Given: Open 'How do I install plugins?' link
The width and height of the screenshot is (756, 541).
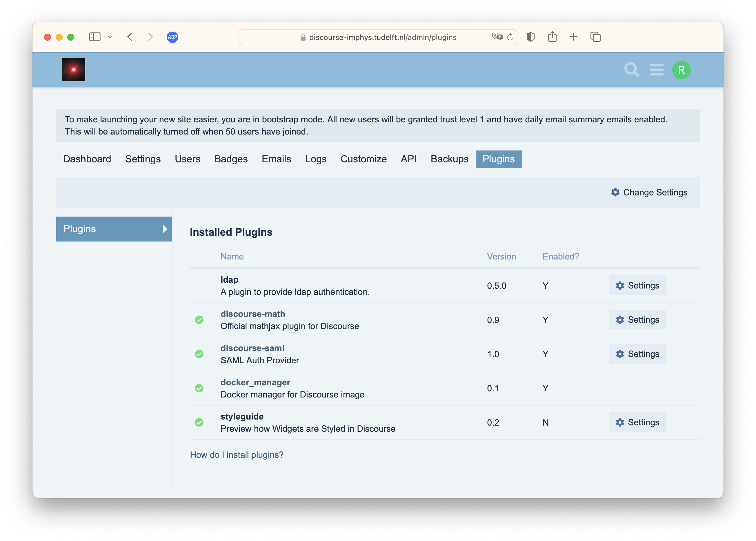Looking at the screenshot, I should 237,455.
